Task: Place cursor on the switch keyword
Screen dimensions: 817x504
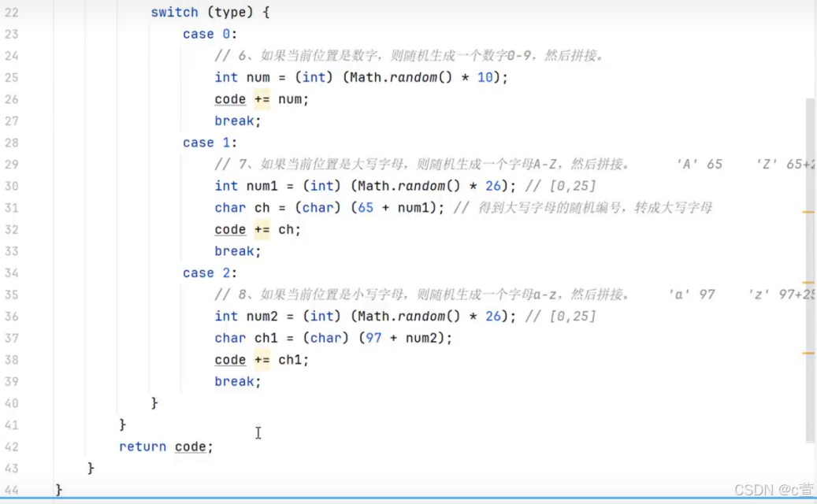Action: pos(174,12)
